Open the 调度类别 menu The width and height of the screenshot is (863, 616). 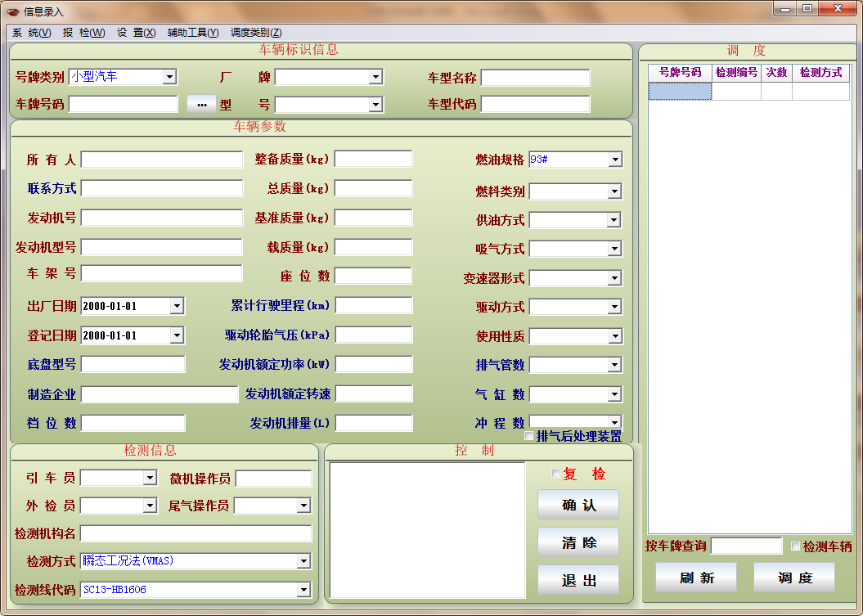254,33
